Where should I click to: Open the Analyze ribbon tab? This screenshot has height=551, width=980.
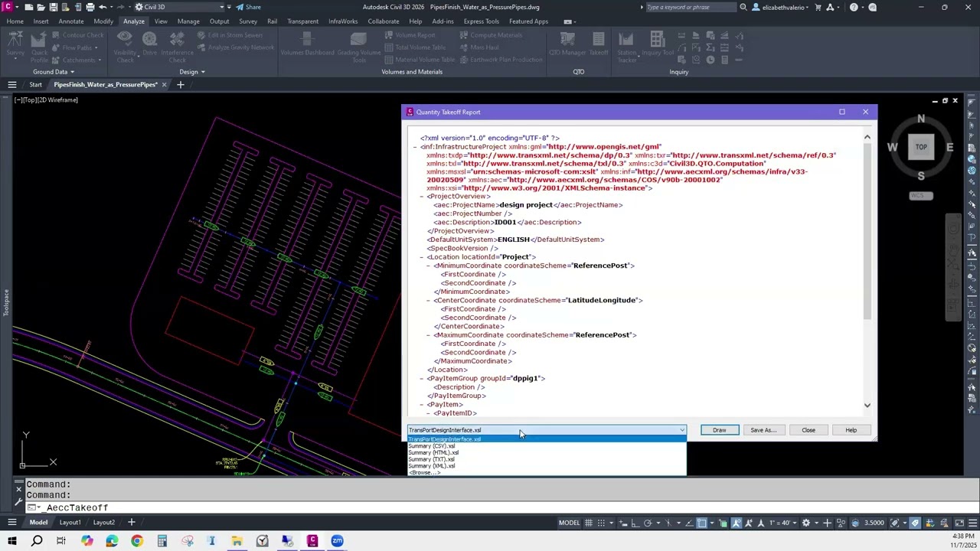(x=134, y=21)
